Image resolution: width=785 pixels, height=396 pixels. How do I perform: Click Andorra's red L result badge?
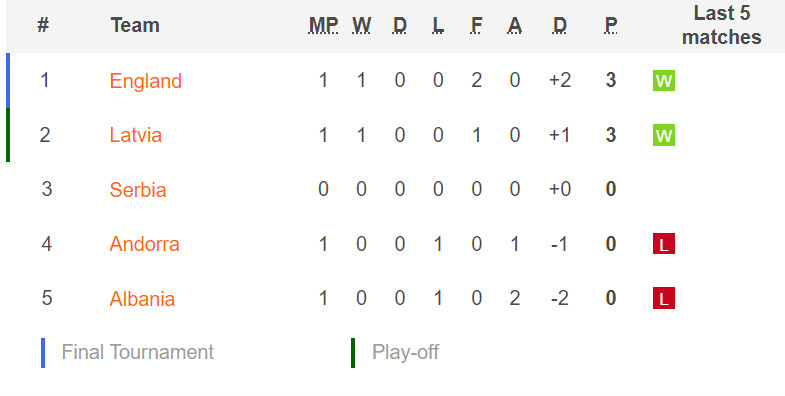coord(664,244)
